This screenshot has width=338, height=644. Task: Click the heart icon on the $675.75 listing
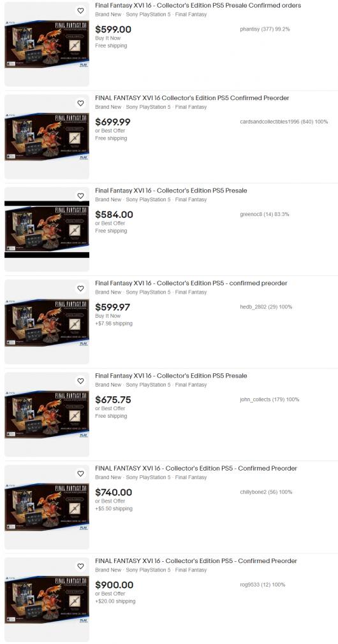[80, 381]
